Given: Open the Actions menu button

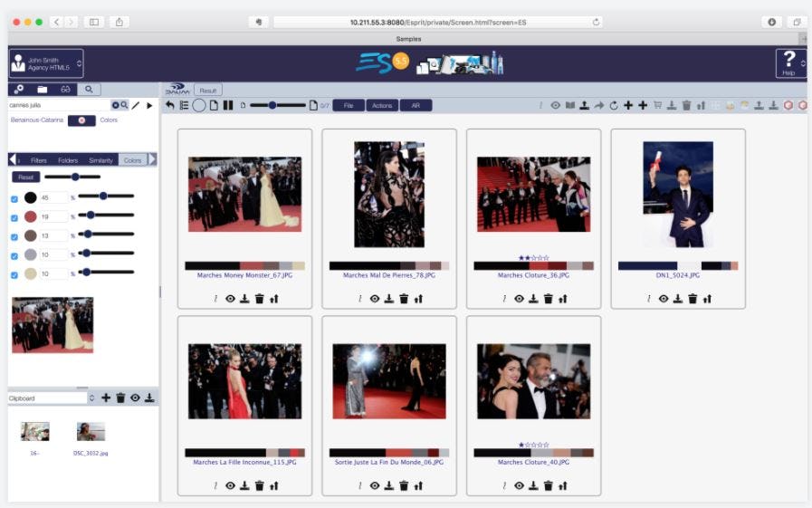Looking at the screenshot, I should pos(382,106).
